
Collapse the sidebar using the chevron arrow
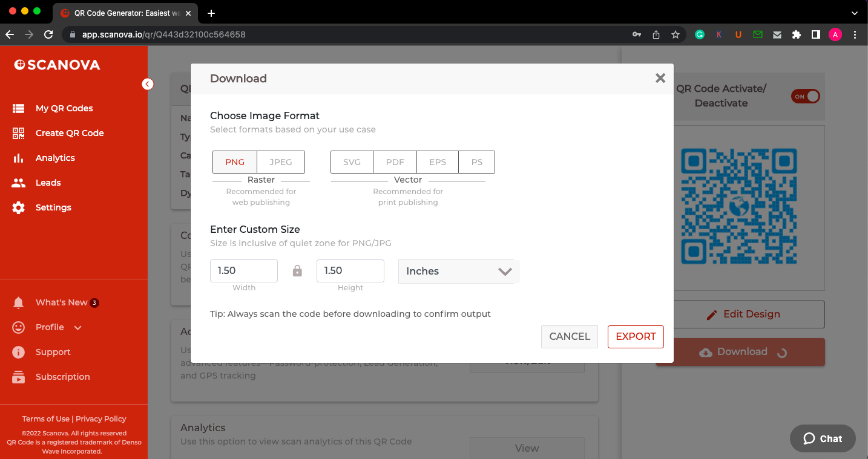click(x=148, y=84)
